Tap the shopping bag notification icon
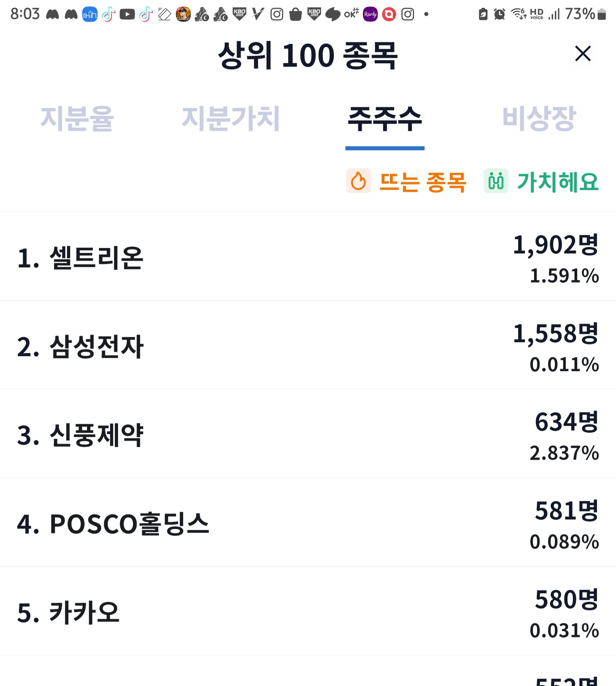 coord(295,14)
